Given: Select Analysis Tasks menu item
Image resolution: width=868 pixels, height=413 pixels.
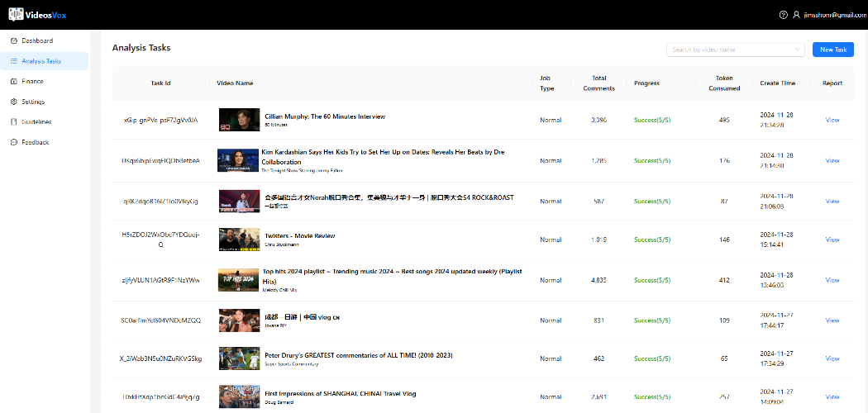Looking at the screenshot, I should (x=45, y=61).
